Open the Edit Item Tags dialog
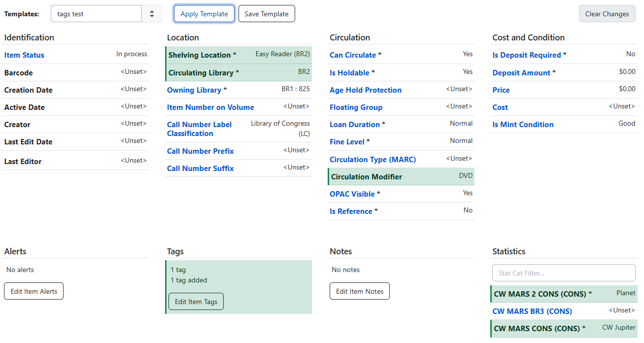Screen dimensions: 644x343 196,301
